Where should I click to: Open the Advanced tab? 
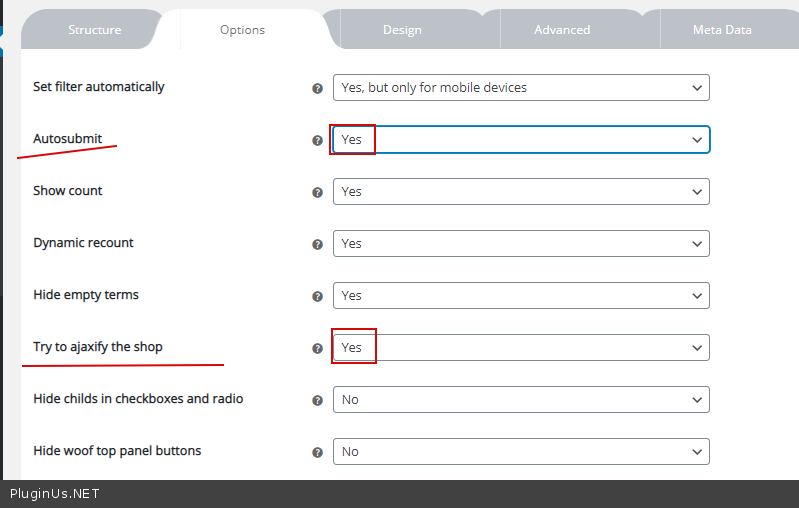click(x=562, y=30)
